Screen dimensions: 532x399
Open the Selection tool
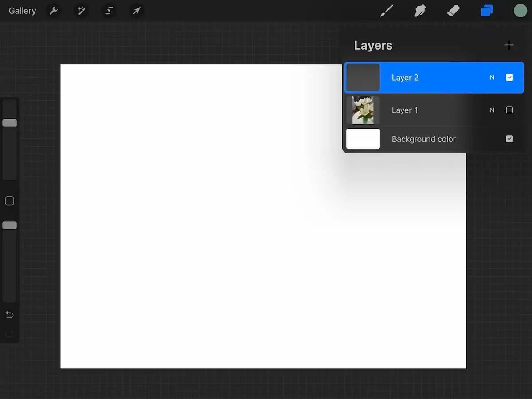(109, 11)
